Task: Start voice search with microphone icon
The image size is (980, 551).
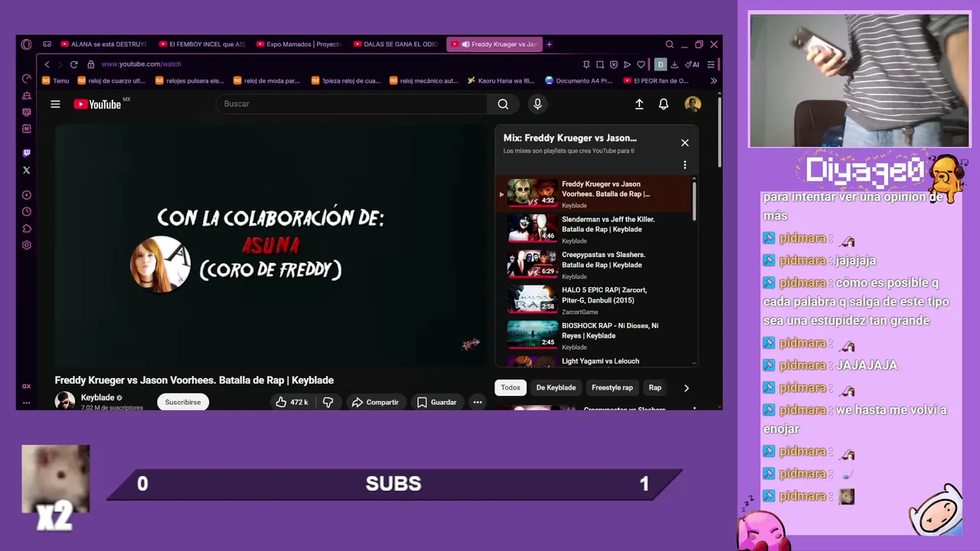Action: [x=537, y=104]
